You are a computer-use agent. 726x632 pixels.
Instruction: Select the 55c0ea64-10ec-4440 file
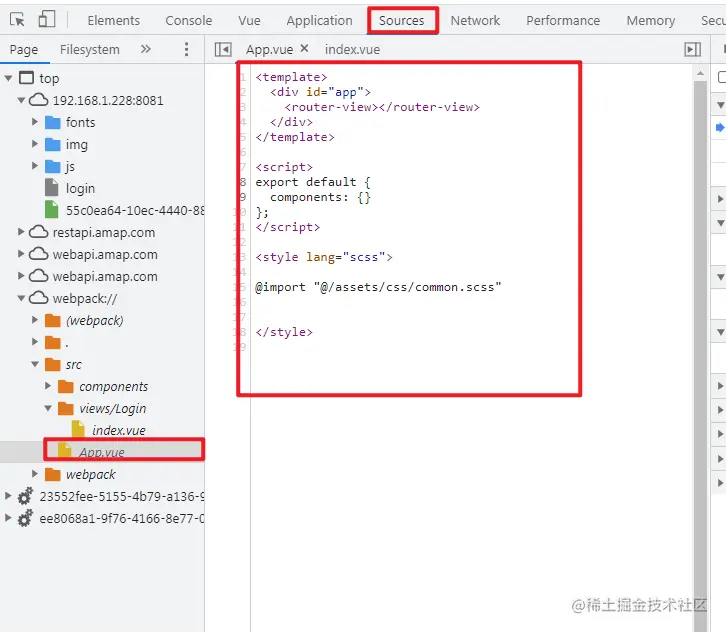(135, 210)
